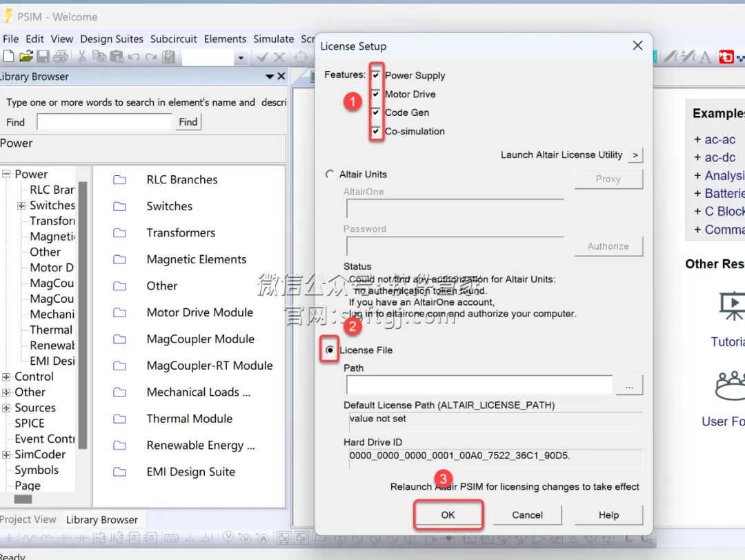Toggle the Code Gen feature checkbox

pyautogui.click(x=376, y=112)
